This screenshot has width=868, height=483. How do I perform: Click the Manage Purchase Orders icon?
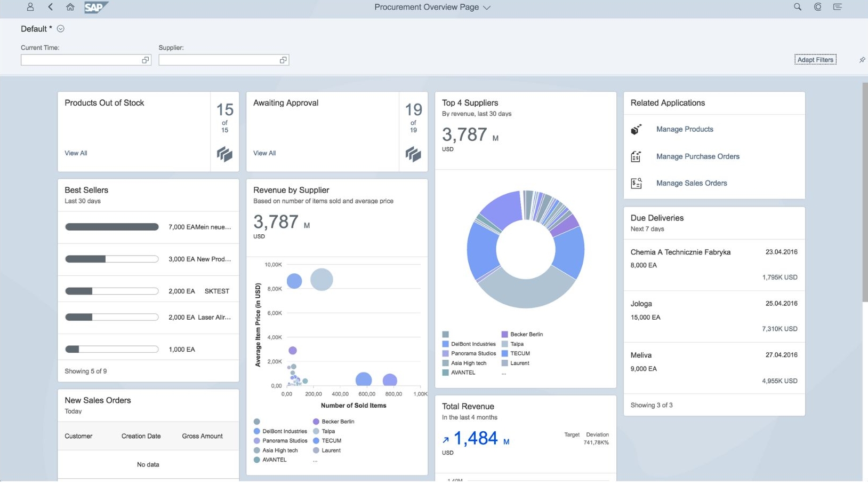[x=636, y=156]
